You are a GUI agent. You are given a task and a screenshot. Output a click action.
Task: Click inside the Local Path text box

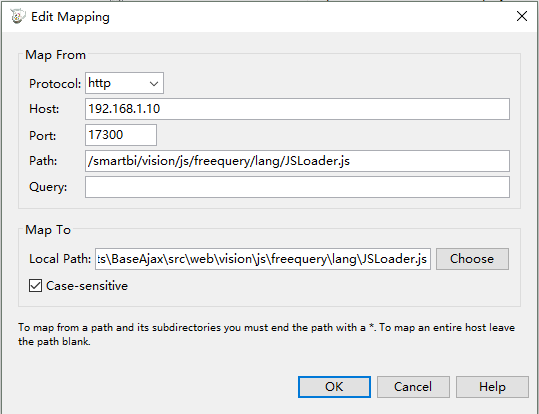(263, 259)
